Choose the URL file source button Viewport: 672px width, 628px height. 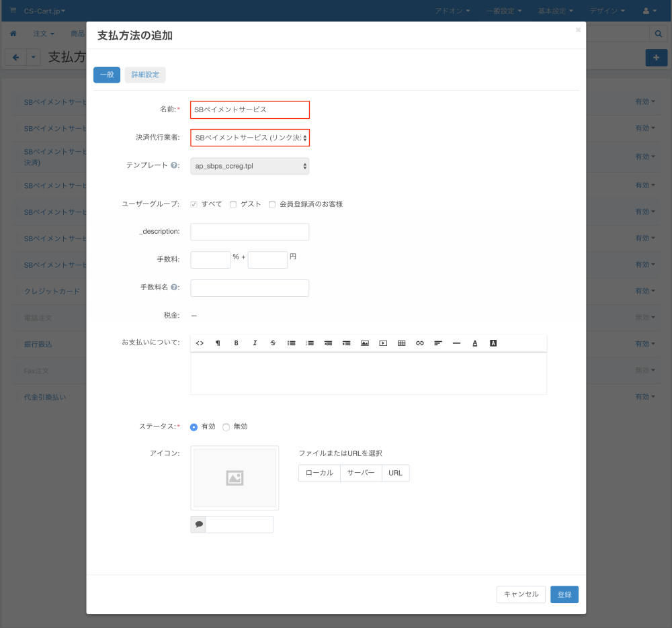(396, 473)
